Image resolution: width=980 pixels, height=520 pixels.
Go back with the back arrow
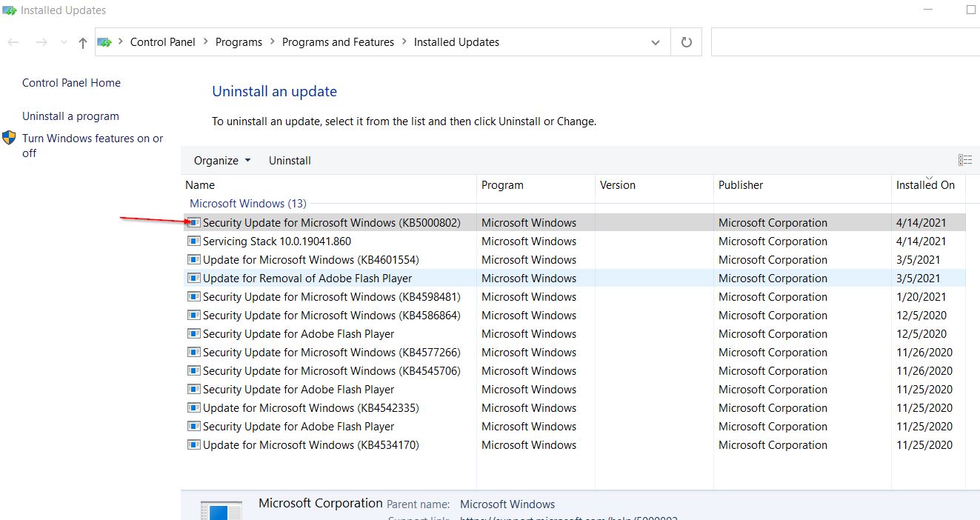[13, 42]
